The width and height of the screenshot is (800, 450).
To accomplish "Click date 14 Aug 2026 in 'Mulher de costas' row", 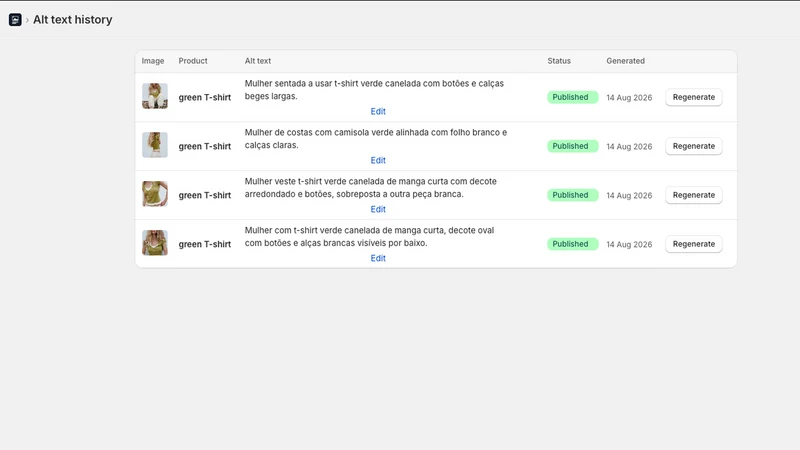I will [629, 146].
